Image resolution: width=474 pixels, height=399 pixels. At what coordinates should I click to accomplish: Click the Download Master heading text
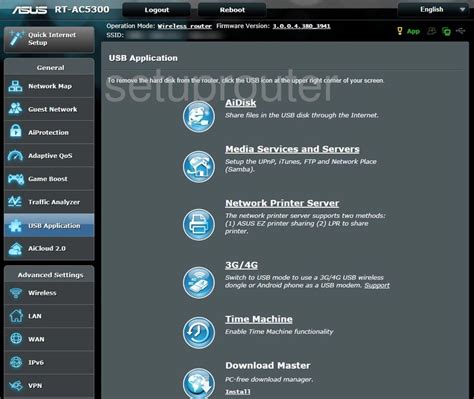(268, 365)
